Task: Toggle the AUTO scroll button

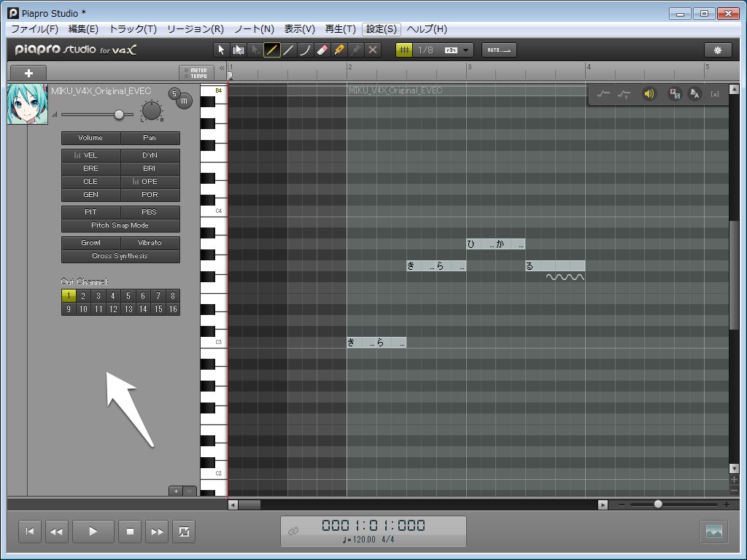Action: point(499,50)
